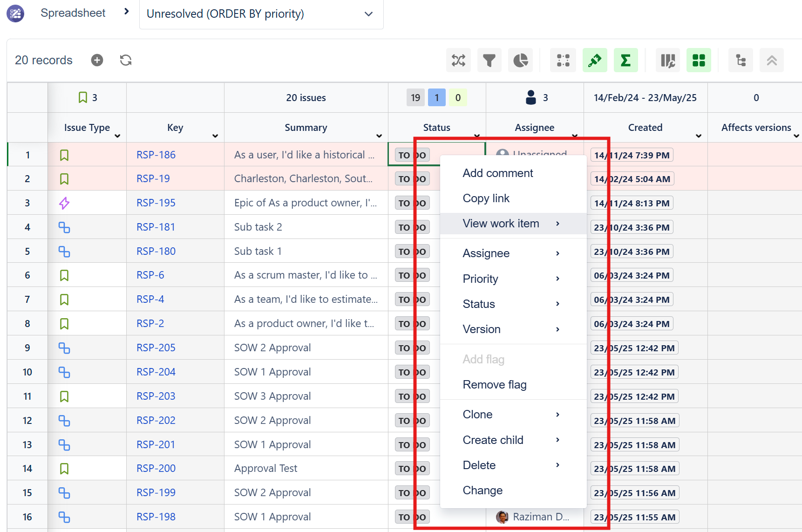The height and width of the screenshot is (532, 802).
Task: Open the RSP-195 issue link
Action: [156, 203]
